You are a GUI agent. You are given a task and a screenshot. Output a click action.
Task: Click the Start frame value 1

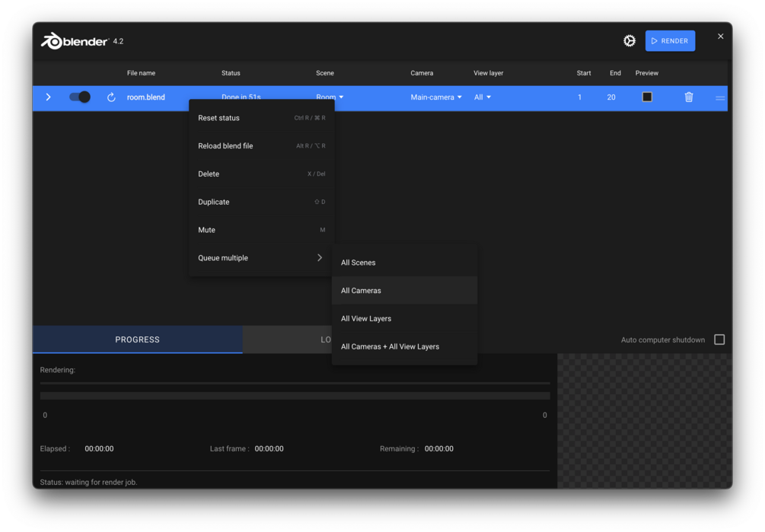[579, 97]
